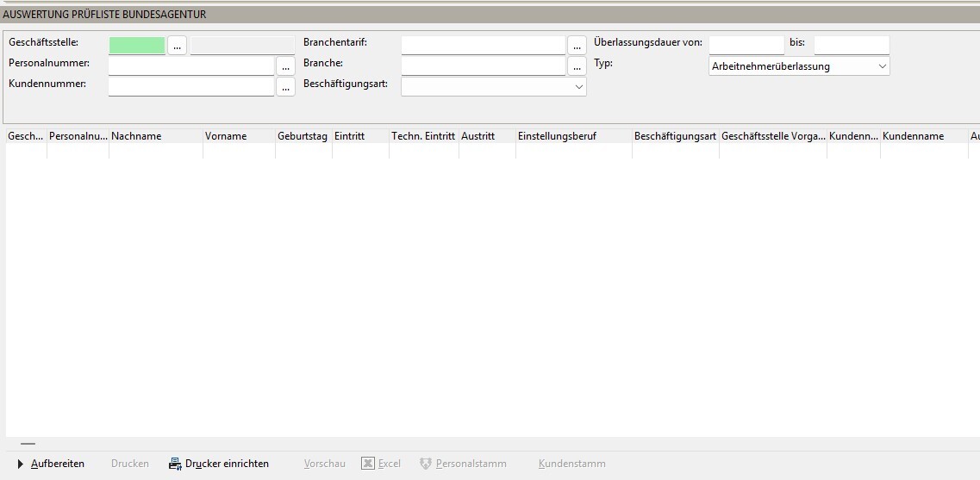
Task: Open Personalnummer lookup ellipsis button
Action: coord(285,66)
